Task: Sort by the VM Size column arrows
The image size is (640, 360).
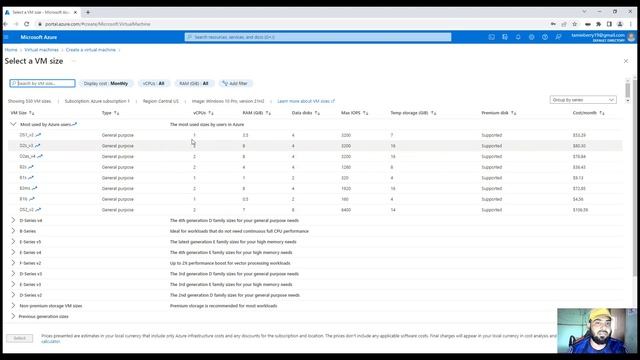Action: pyautogui.click(x=32, y=113)
